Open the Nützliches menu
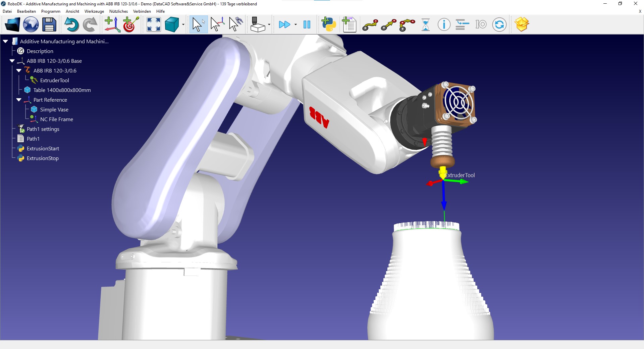The width and height of the screenshot is (644, 349). click(x=118, y=11)
